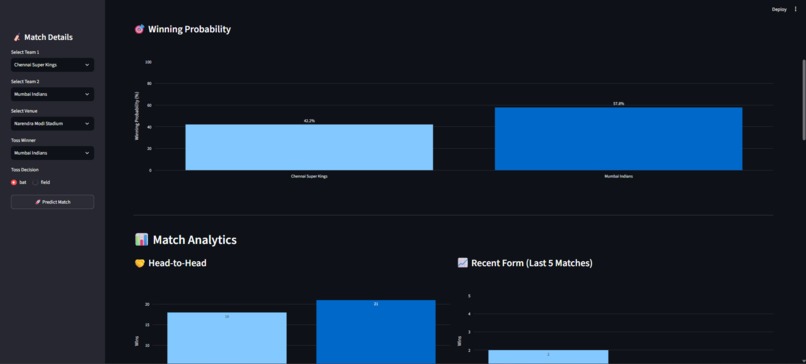Click the Match Analytics heading
Image resolution: width=806 pixels, height=364 pixels.
[x=194, y=240]
